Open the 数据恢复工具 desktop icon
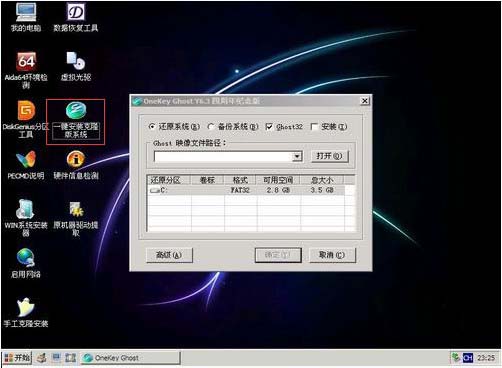Screen dimensions: 502x368 [76, 17]
